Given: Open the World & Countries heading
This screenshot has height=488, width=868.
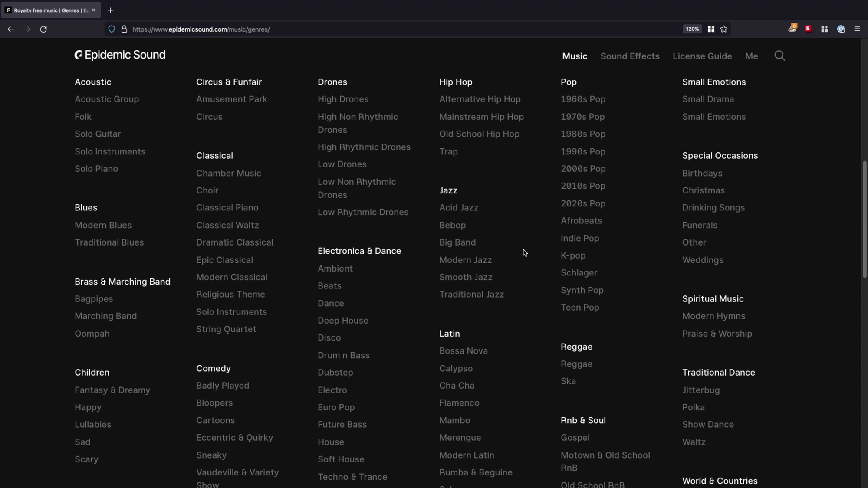Looking at the screenshot, I should coord(720,481).
